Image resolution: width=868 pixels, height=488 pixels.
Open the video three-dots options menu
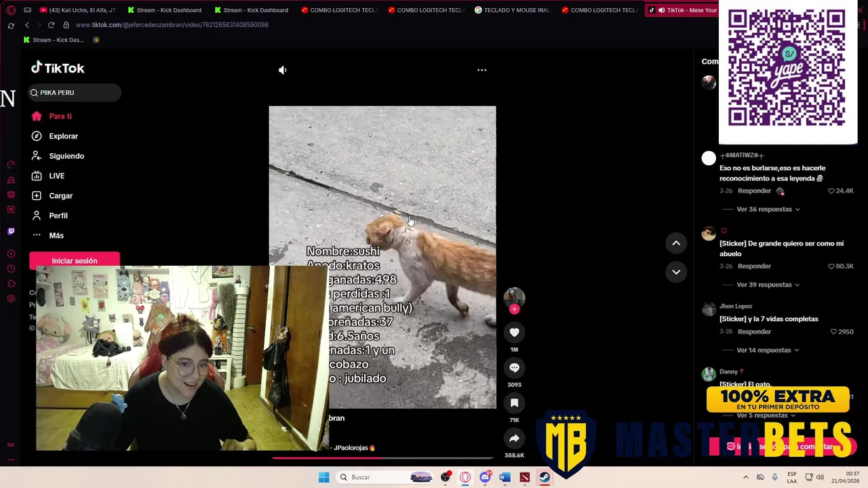(x=481, y=70)
